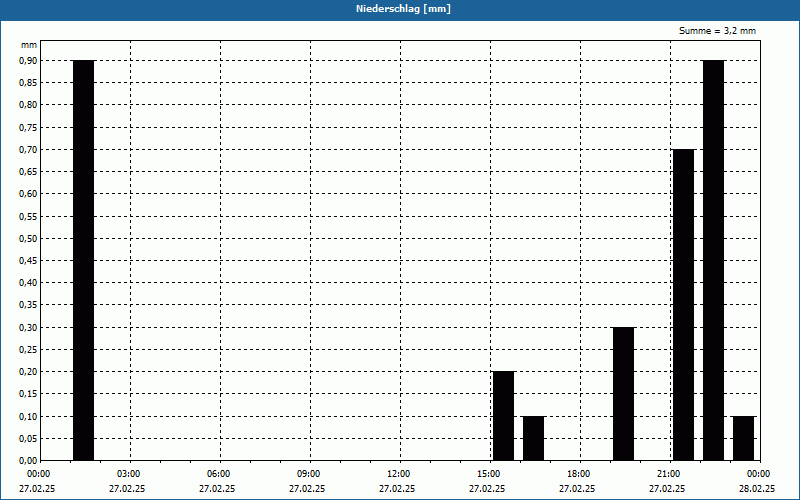Select the 0,20 bar just after 15:00
Screen dimensions: 800x500
tap(504, 416)
